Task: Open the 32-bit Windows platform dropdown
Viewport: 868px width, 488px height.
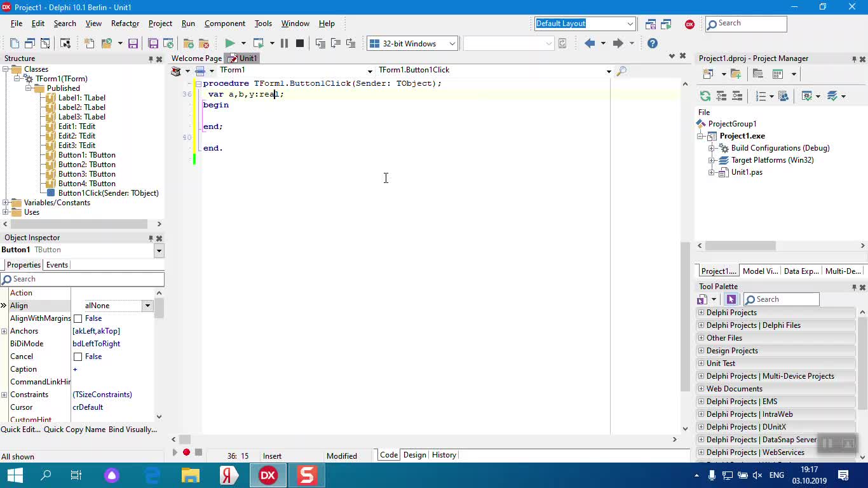Action: [x=452, y=43]
